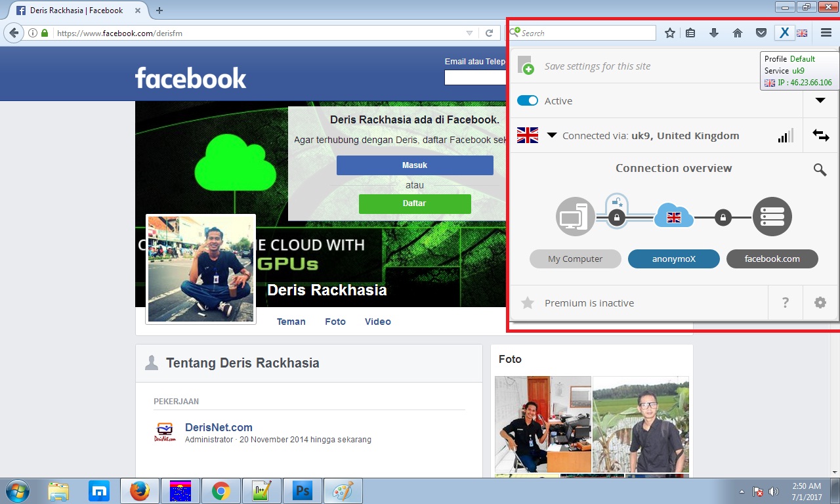Open the Foto tab
840x504 pixels.
335,322
